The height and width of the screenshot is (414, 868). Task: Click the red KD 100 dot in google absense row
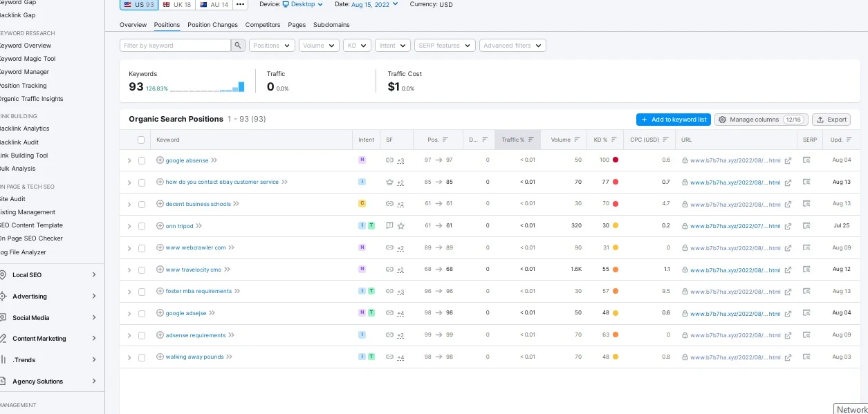pyautogui.click(x=616, y=160)
